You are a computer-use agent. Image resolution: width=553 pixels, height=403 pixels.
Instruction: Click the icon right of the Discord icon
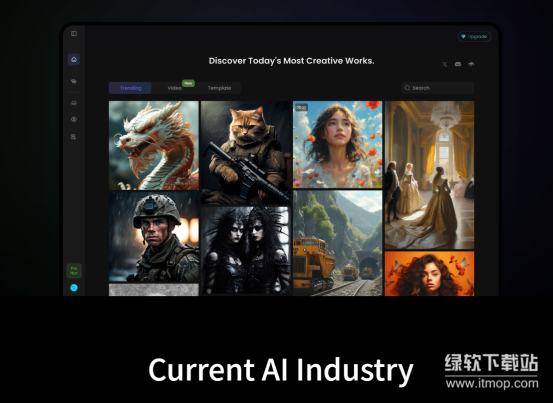click(x=471, y=64)
